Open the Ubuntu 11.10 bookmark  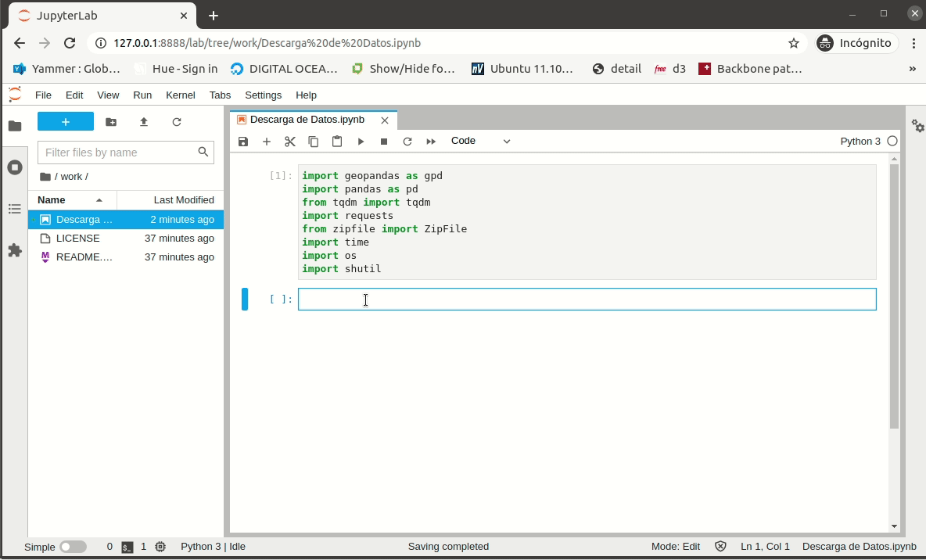click(522, 69)
